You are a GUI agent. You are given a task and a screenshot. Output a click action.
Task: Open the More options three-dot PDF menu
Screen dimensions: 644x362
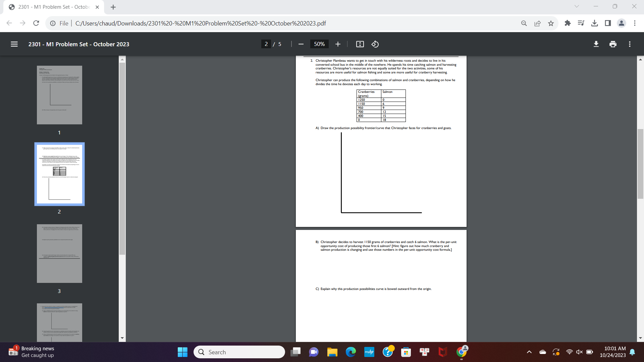(630, 44)
